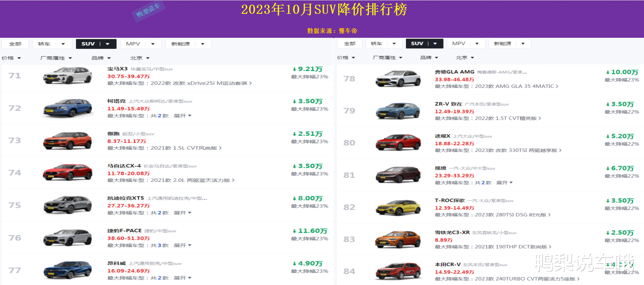Click the 马自达CX-4 car thumbnail
The height and width of the screenshot is (285, 644).
point(67,173)
